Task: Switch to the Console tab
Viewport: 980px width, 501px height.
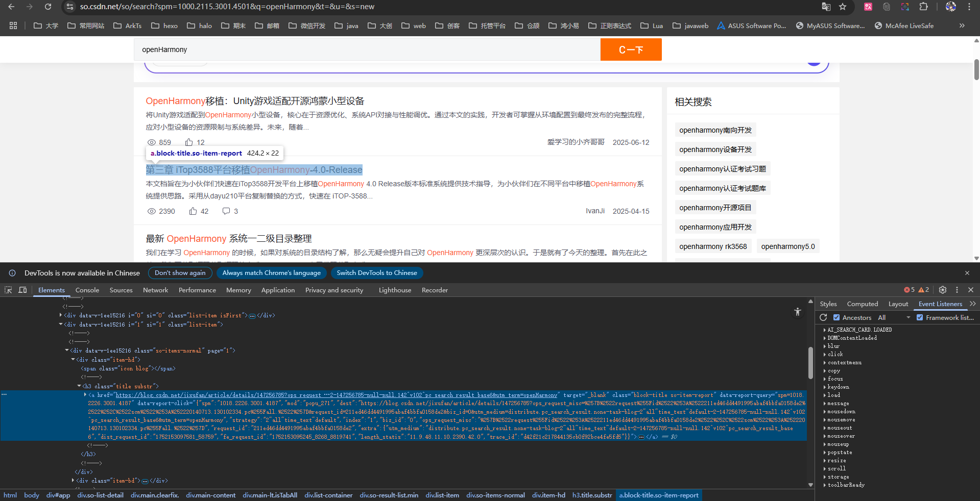Action: point(87,290)
